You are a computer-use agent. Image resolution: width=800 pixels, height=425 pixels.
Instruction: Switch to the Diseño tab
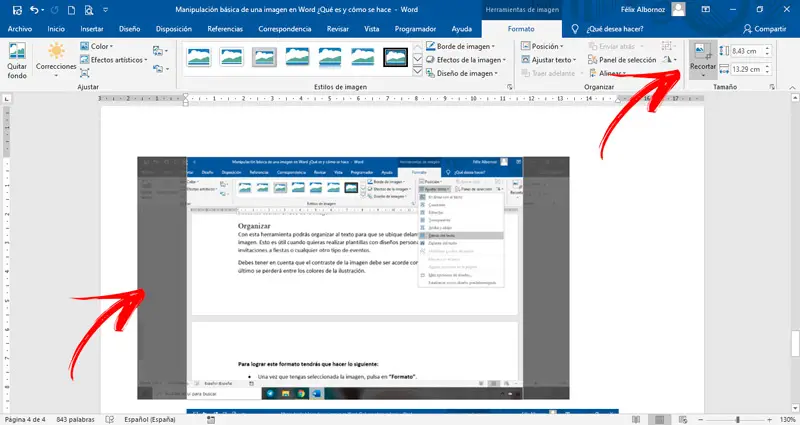(130, 29)
